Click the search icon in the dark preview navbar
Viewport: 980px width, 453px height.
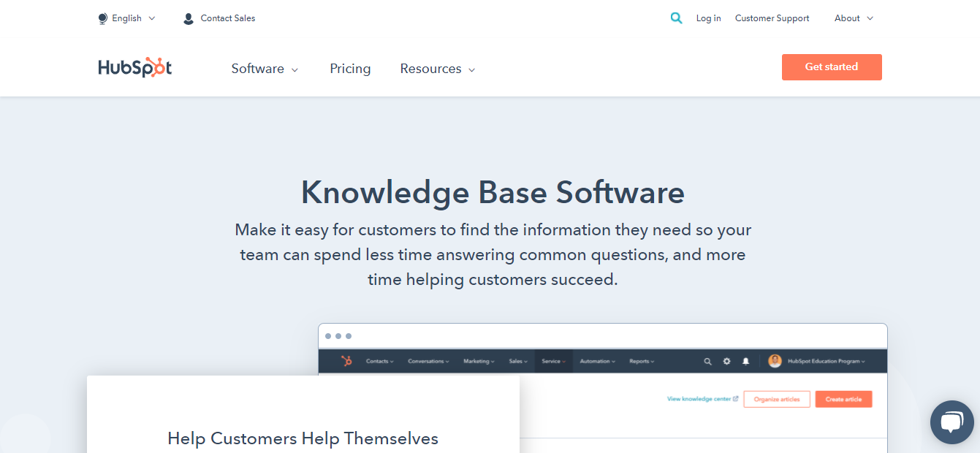707,361
